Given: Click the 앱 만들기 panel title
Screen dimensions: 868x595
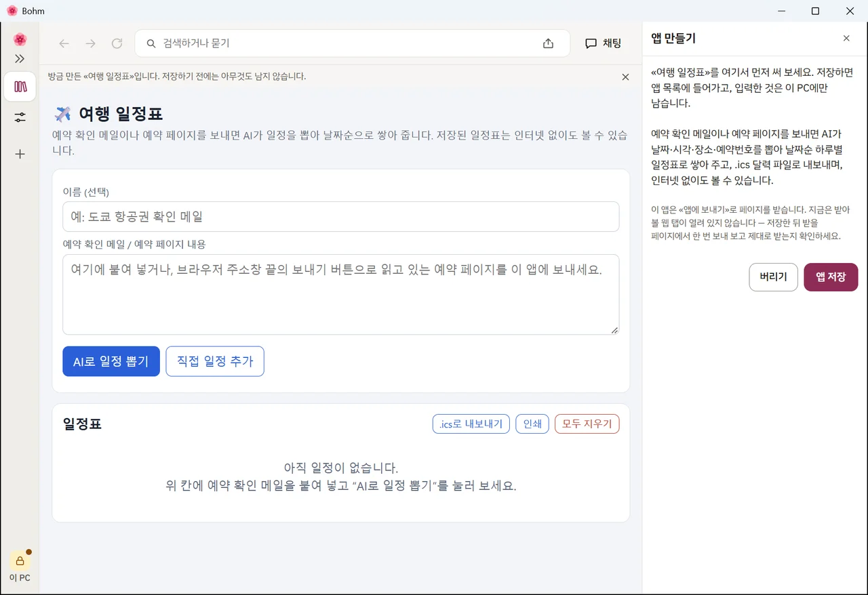Looking at the screenshot, I should (x=673, y=39).
